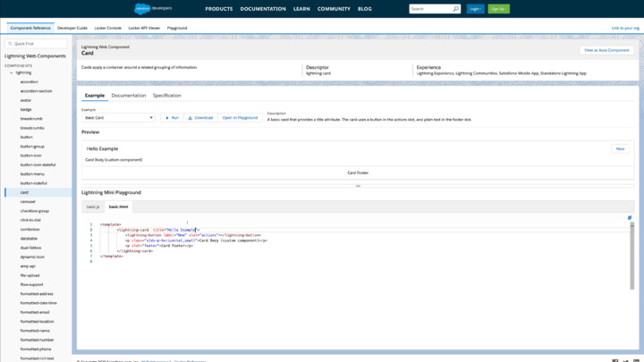Click the Sign Up button
Image resolution: width=644 pixels, height=362 pixels.
[498, 9]
